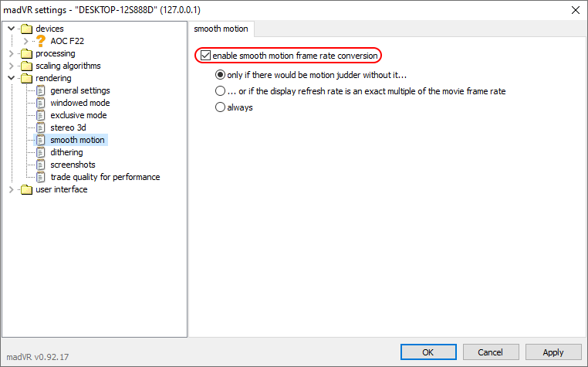Collapse the devices tree node

(12, 29)
